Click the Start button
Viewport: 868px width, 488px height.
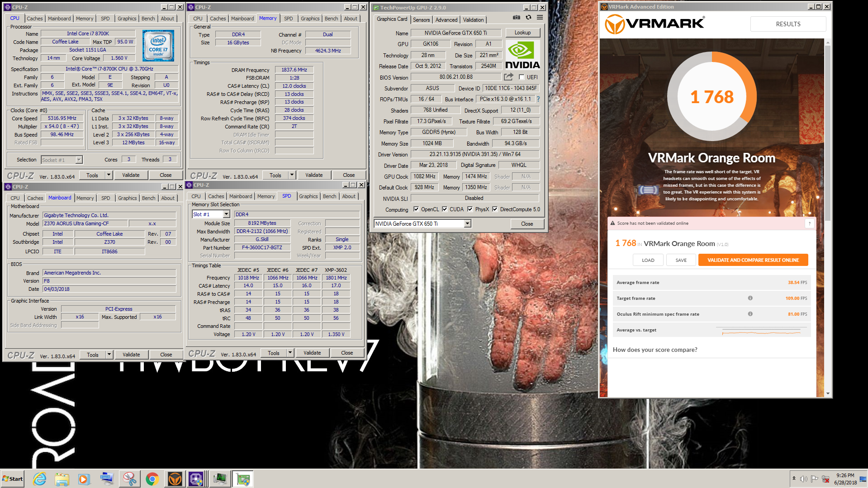coord(13,479)
